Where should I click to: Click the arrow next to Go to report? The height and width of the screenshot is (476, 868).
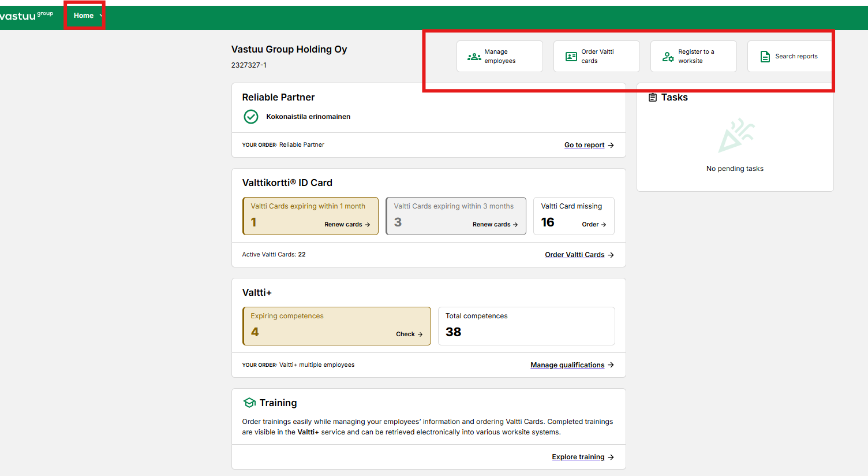point(611,145)
